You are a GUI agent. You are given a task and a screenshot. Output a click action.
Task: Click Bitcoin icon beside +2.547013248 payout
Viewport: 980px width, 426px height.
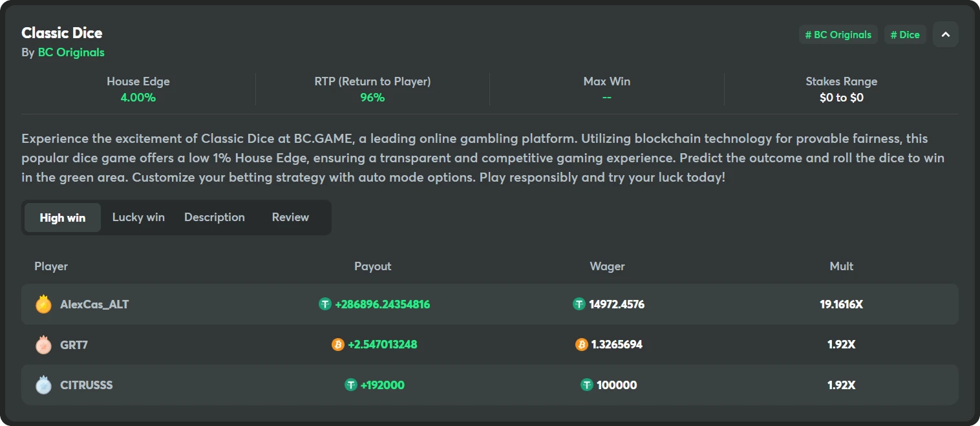click(338, 345)
